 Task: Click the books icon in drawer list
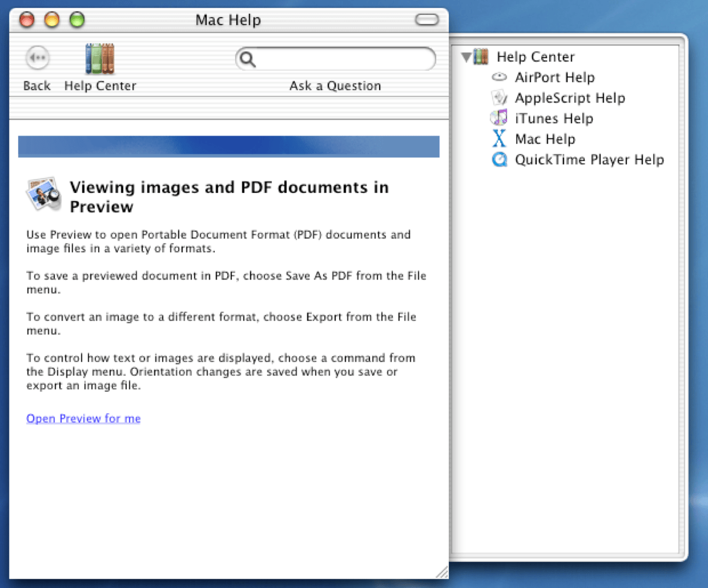tap(481, 56)
